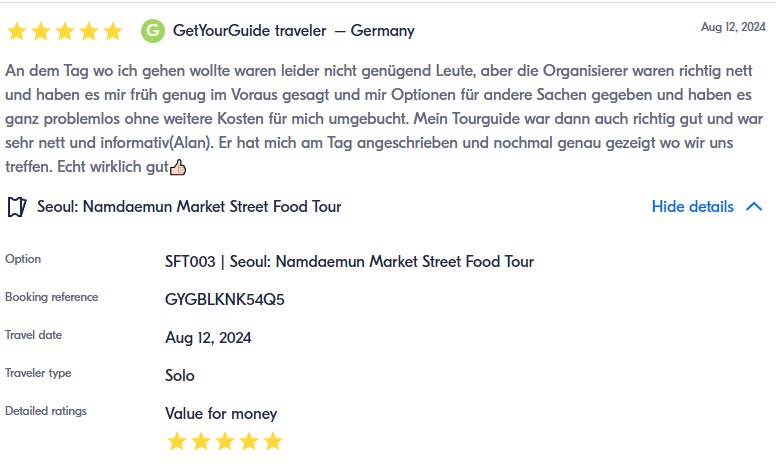The image size is (776, 467).
Task: Click the GetYourGuide traveler name
Action: 249,31
